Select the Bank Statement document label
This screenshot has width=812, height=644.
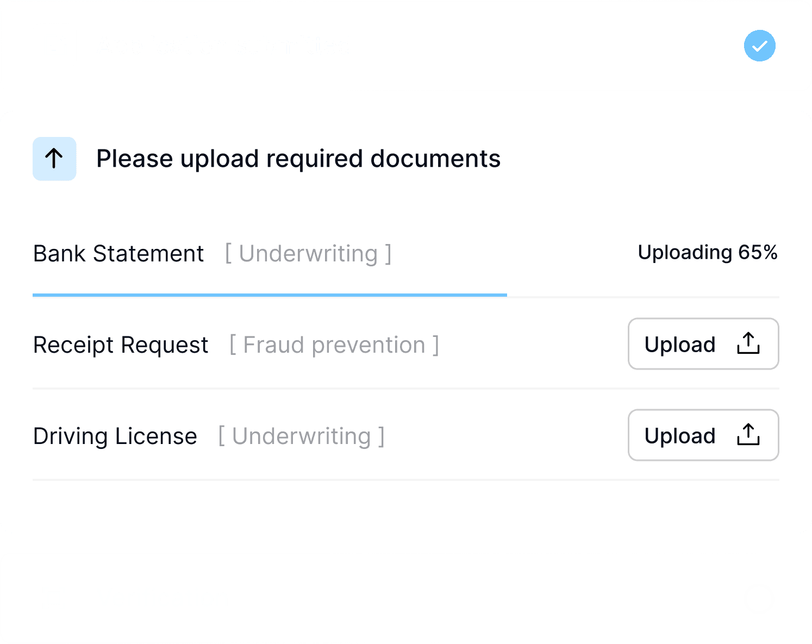[x=118, y=254]
